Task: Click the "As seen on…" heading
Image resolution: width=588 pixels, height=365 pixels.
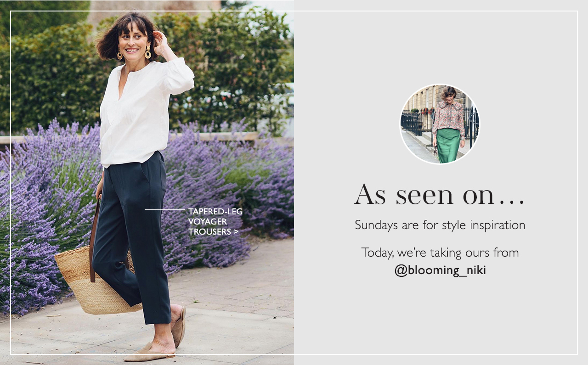Action: pyautogui.click(x=440, y=195)
